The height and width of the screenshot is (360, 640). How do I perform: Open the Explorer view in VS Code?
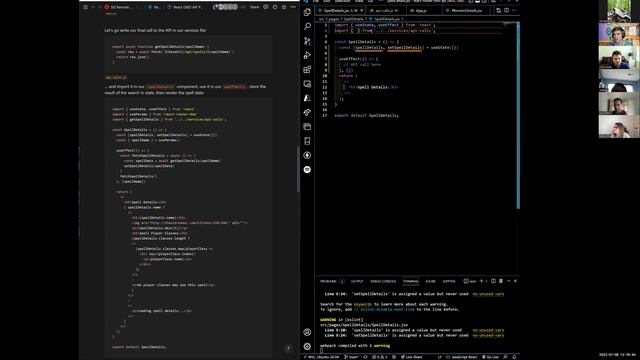point(307,12)
